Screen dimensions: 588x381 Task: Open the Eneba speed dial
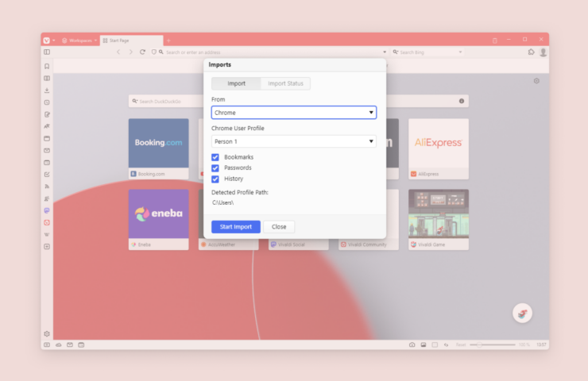(x=158, y=220)
